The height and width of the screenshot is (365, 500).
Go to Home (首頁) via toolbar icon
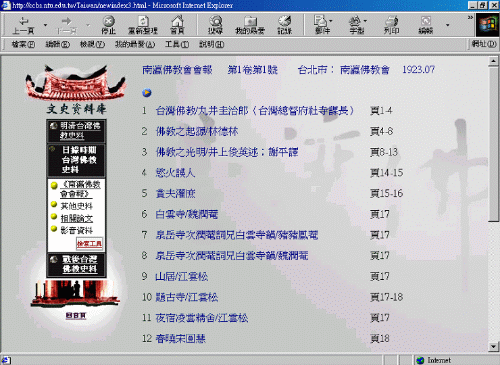coord(177,25)
